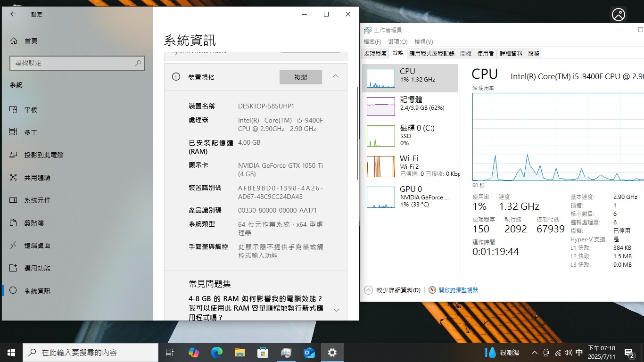This screenshot has width=644, height=362.
Task: Open notification center icon
Action: click(x=629, y=353)
